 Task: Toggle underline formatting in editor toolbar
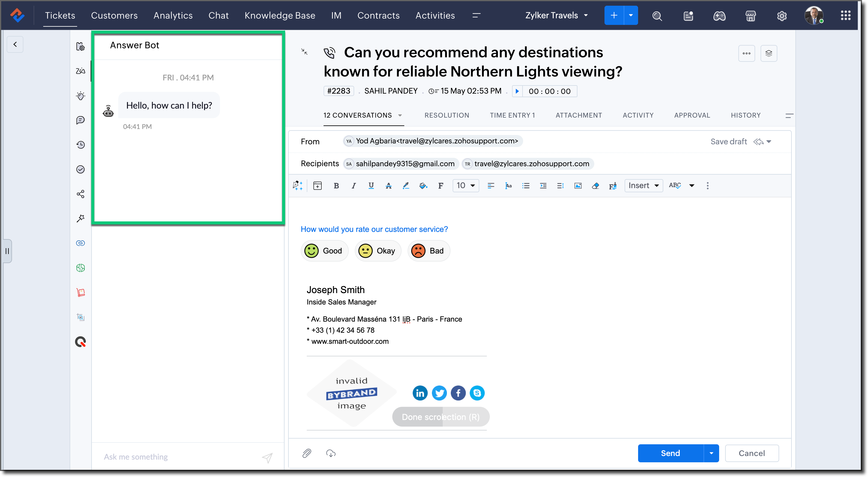point(371,186)
